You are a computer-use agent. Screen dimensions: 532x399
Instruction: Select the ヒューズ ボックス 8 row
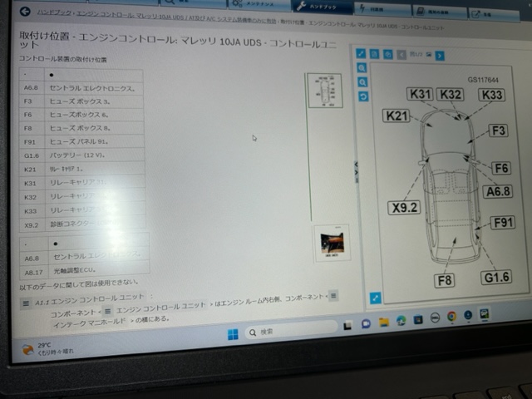pyautogui.click(x=81, y=128)
